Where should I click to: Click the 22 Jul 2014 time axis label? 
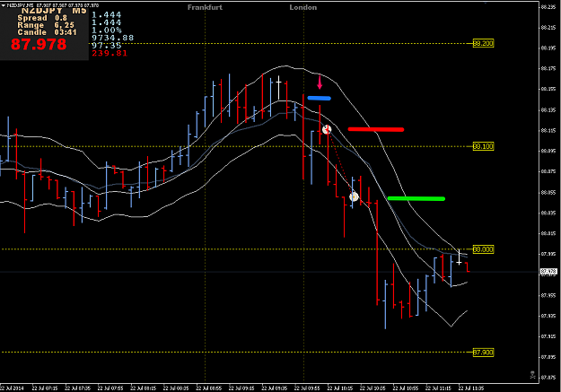[x=12, y=388]
